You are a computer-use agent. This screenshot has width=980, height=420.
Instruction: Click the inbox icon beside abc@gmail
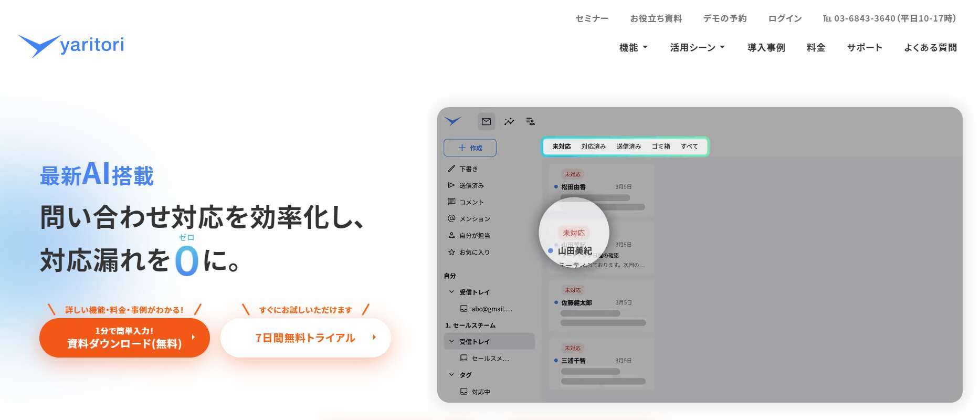click(464, 309)
